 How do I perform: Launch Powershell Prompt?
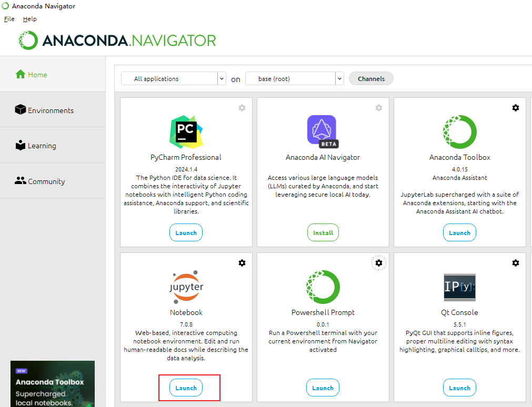(323, 388)
